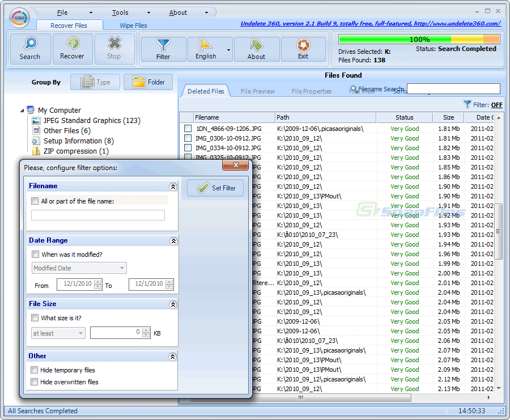Click the Recover toolbar button
The image size is (510, 420).
coord(73,49)
